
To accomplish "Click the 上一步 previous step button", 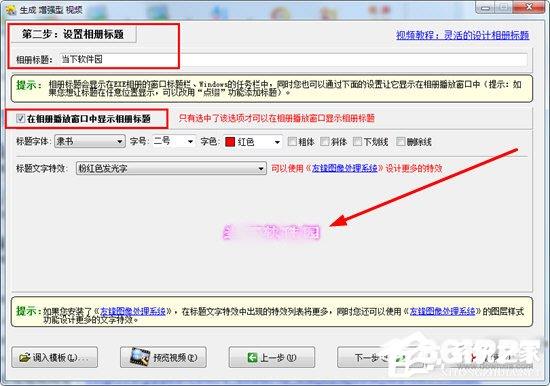I will click(272, 358).
